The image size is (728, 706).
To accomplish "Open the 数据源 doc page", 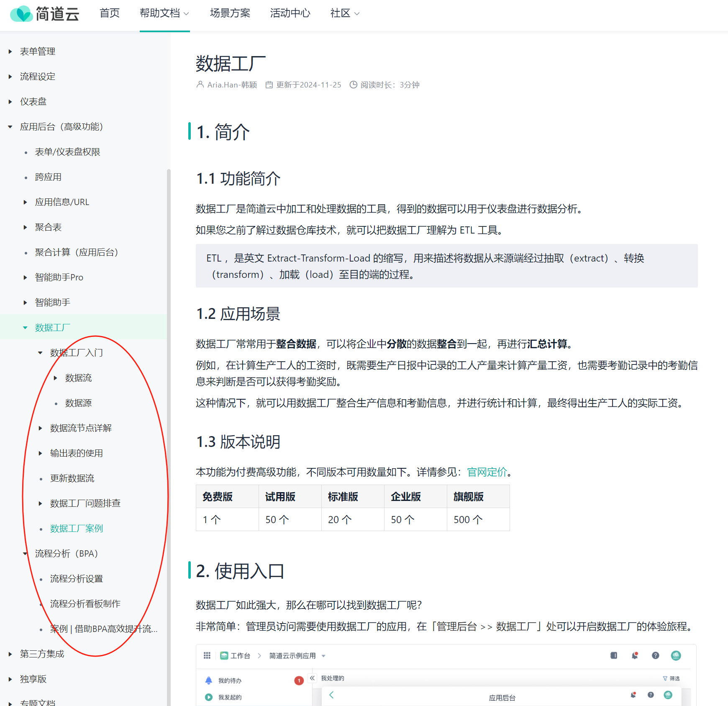I will tap(78, 403).
